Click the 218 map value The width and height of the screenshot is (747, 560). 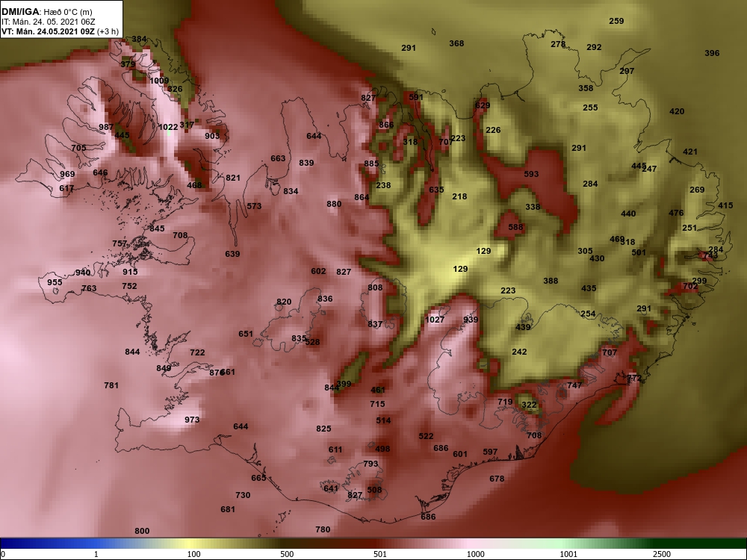click(459, 196)
